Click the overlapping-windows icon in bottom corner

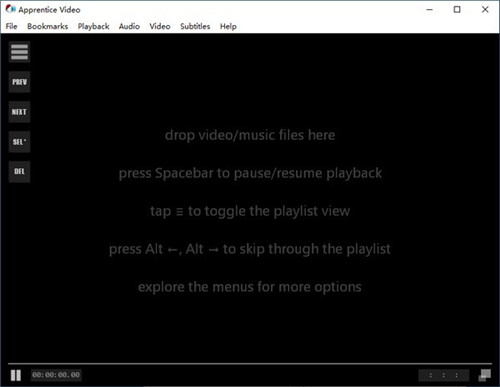point(485,375)
